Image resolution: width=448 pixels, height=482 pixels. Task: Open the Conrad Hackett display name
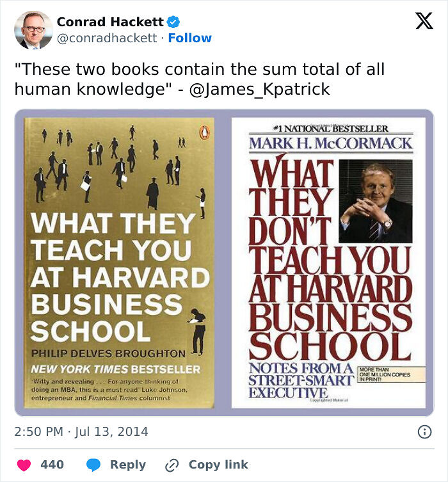(110, 22)
